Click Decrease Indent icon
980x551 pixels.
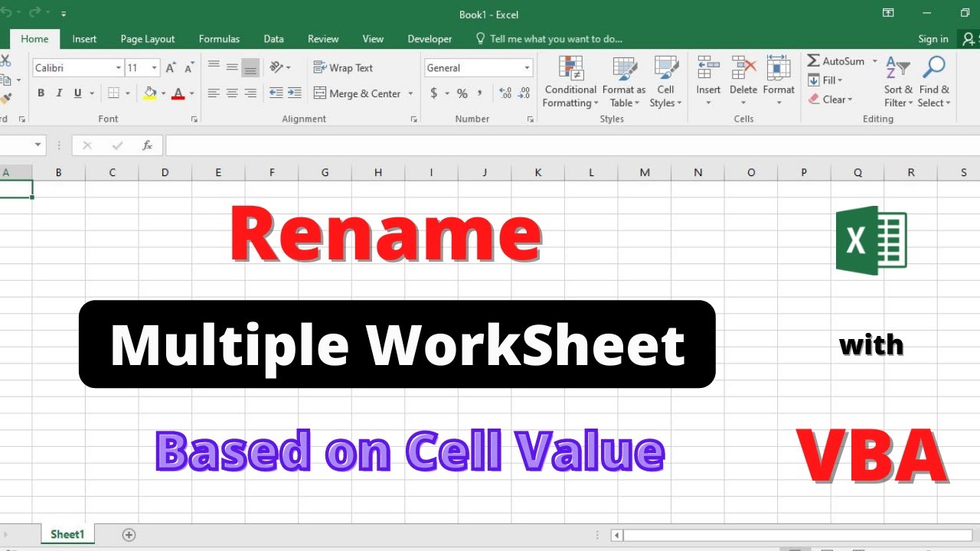[276, 93]
